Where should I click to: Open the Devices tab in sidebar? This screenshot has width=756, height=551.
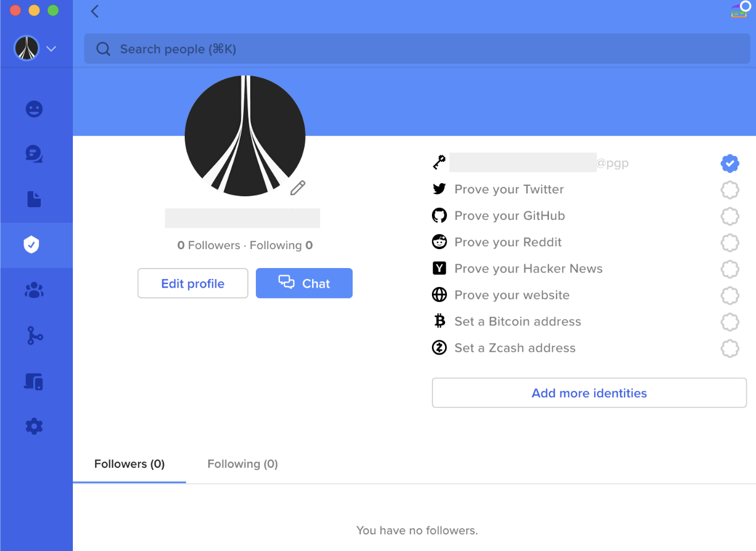tap(34, 382)
